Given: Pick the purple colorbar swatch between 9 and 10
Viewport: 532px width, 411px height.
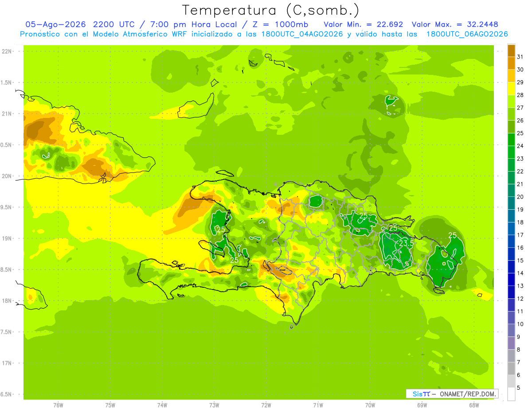Looking at the screenshot, I should pyautogui.click(x=511, y=331).
